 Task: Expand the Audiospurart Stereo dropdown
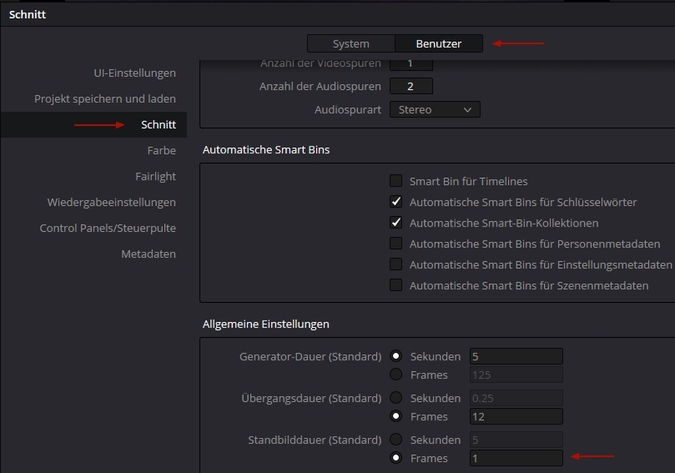(435, 110)
